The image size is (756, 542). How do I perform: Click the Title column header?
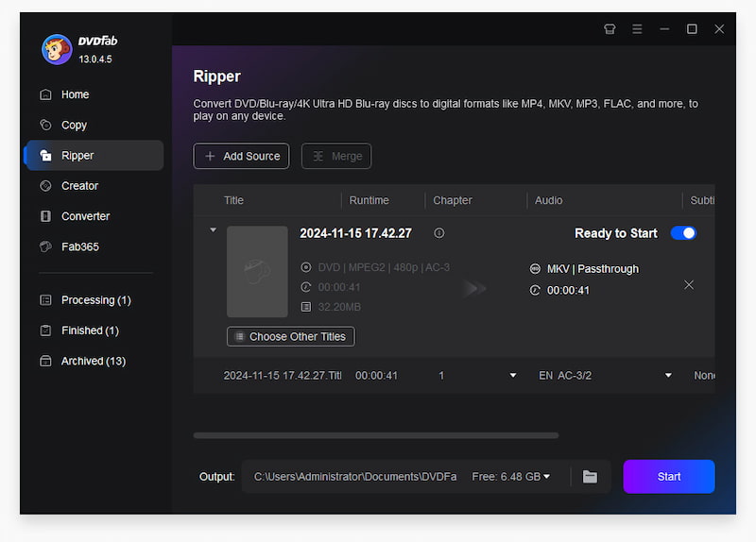tap(233, 200)
